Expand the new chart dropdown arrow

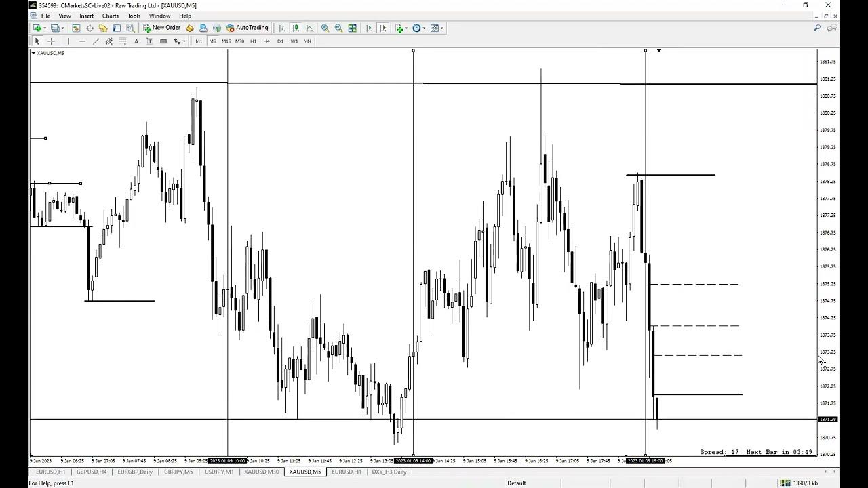click(45, 28)
